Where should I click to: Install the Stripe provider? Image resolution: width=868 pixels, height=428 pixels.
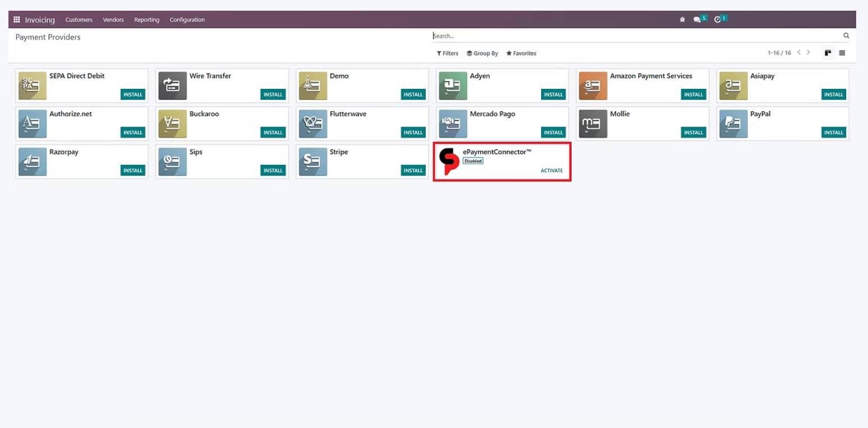[413, 170]
